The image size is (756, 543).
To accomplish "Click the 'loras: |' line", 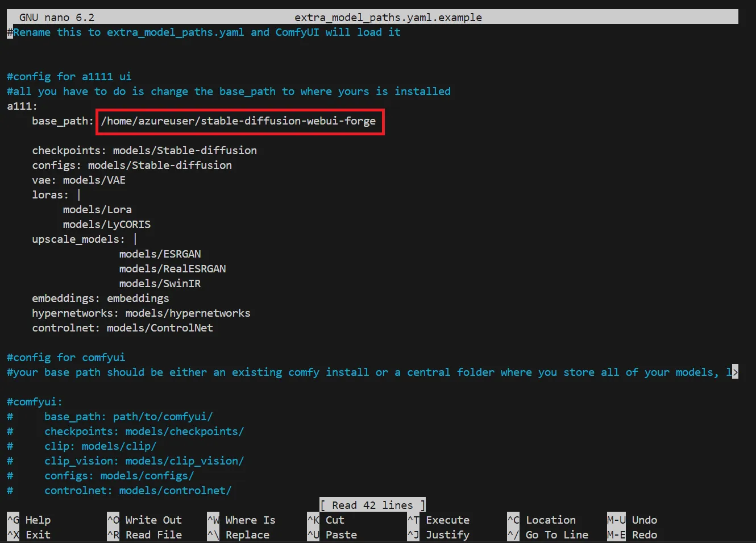I will tap(56, 194).
